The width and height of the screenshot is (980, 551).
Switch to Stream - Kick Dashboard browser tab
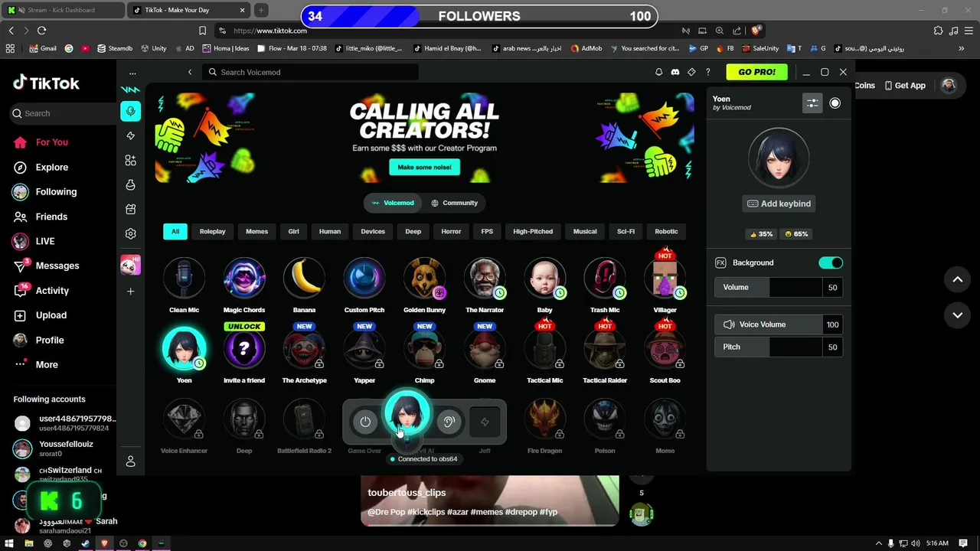click(61, 10)
